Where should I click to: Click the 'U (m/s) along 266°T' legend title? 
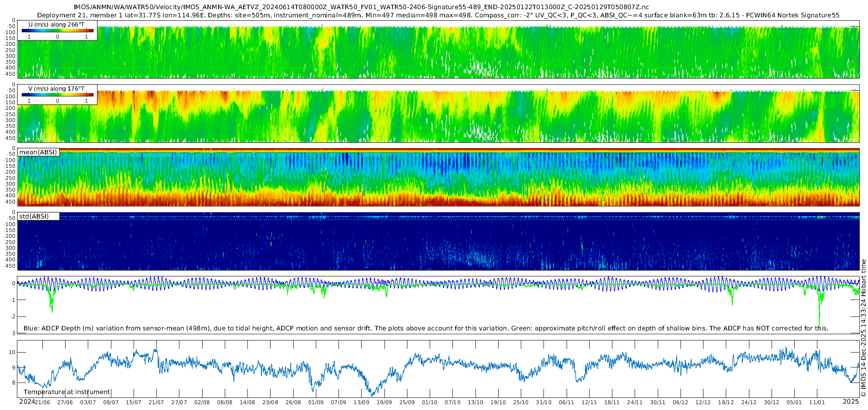pyautogui.click(x=57, y=24)
